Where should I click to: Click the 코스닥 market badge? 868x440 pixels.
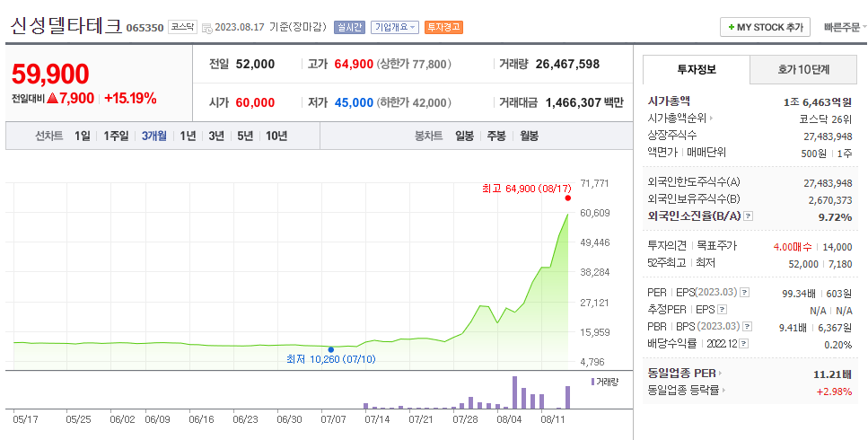coord(183,27)
